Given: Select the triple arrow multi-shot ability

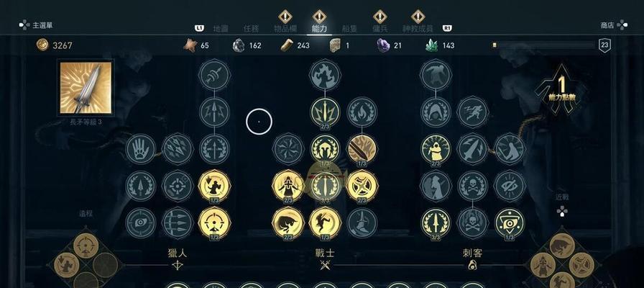Looking at the screenshot, I should tap(177, 222).
